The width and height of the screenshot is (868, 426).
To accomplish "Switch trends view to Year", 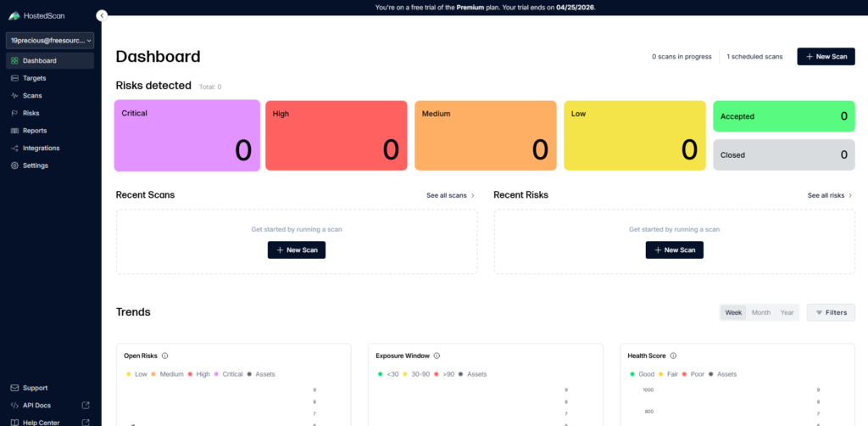I will (x=787, y=312).
